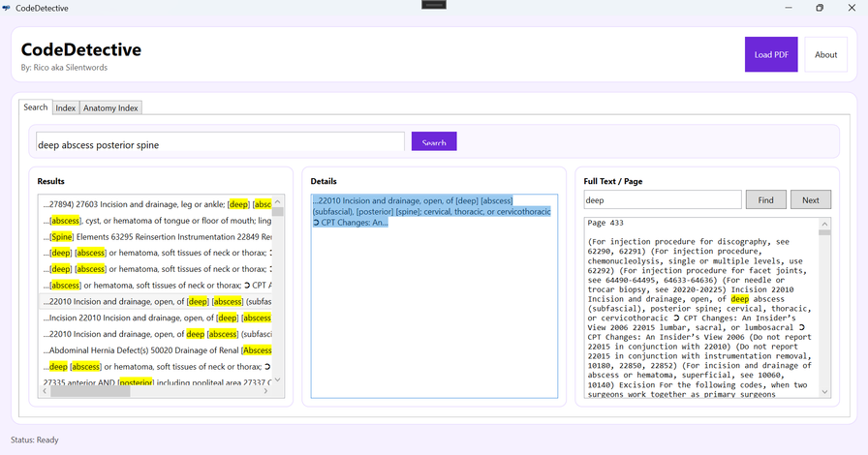Click the CodeDetective app icon in title bar
This screenshot has height=455, width=868.
pyautogui.click(x=7, y=8)
